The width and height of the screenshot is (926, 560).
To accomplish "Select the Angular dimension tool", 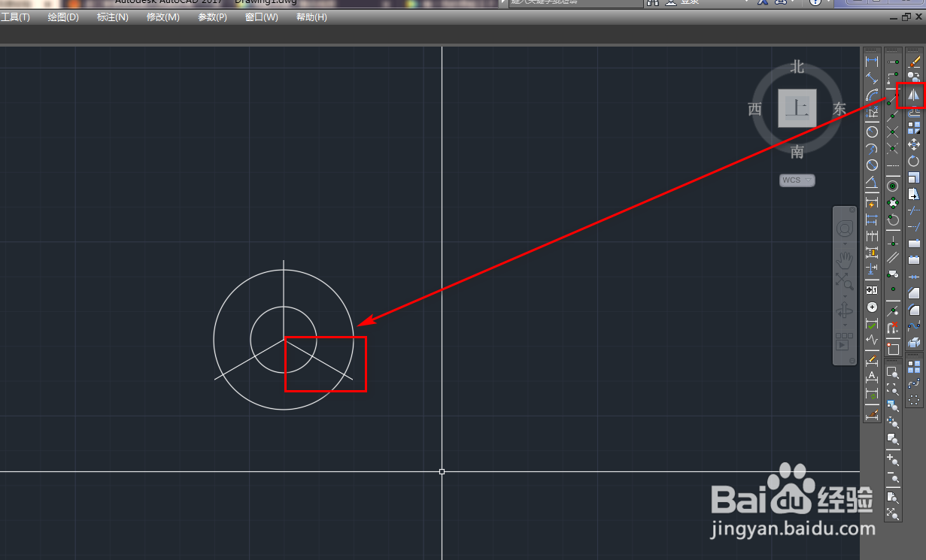I will tap(872, 182).
